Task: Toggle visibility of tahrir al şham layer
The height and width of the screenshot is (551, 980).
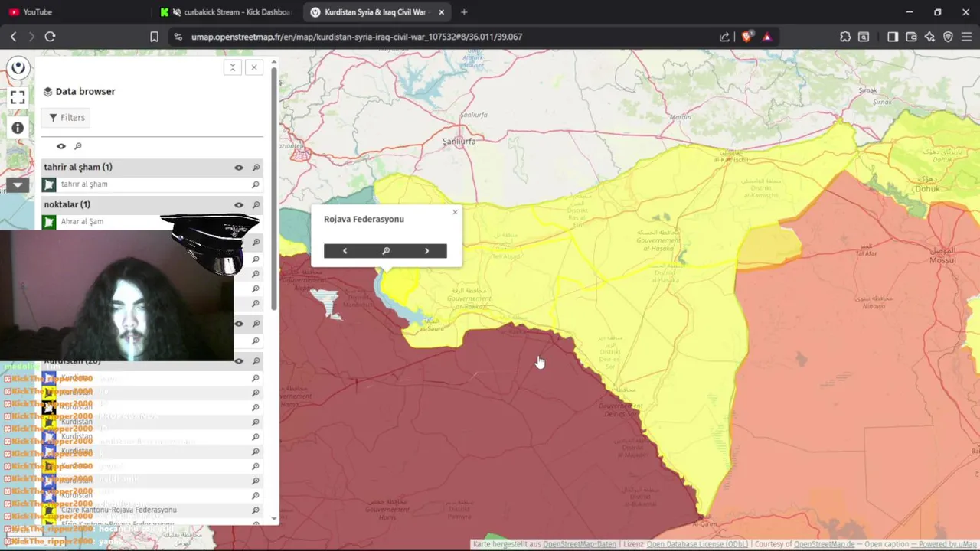Action: click(239, 168)
